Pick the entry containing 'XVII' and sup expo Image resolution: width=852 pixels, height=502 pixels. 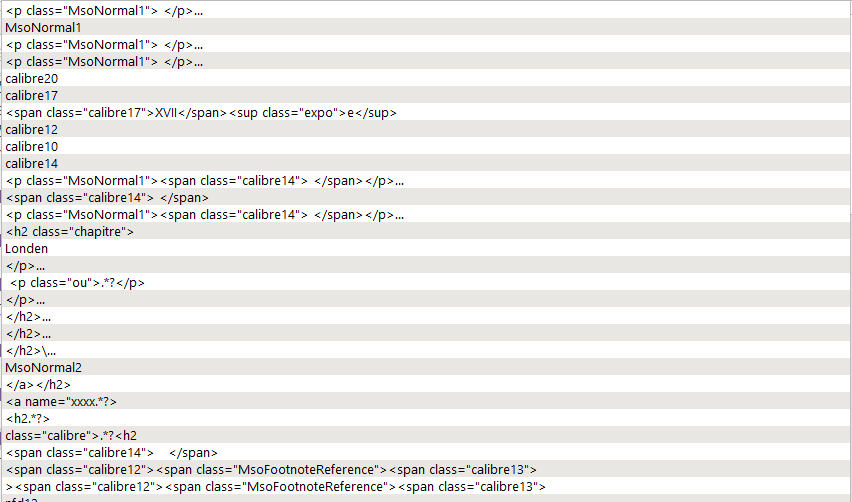click(200, 112)
